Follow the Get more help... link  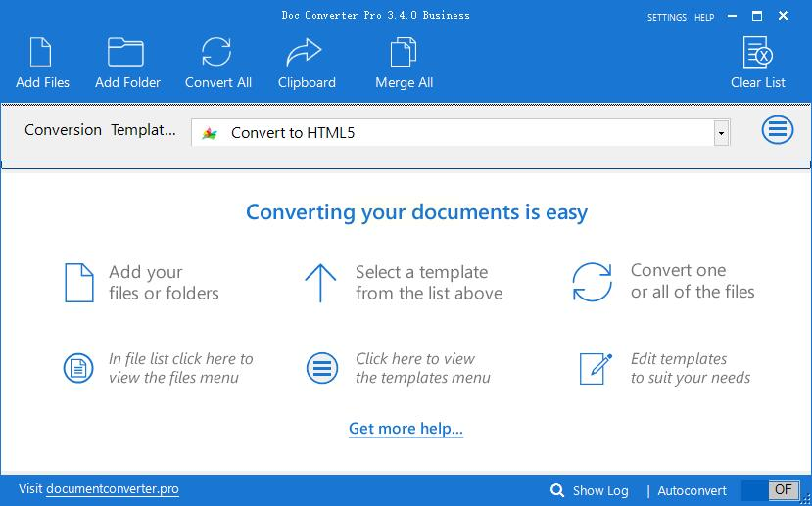point(406,429)
